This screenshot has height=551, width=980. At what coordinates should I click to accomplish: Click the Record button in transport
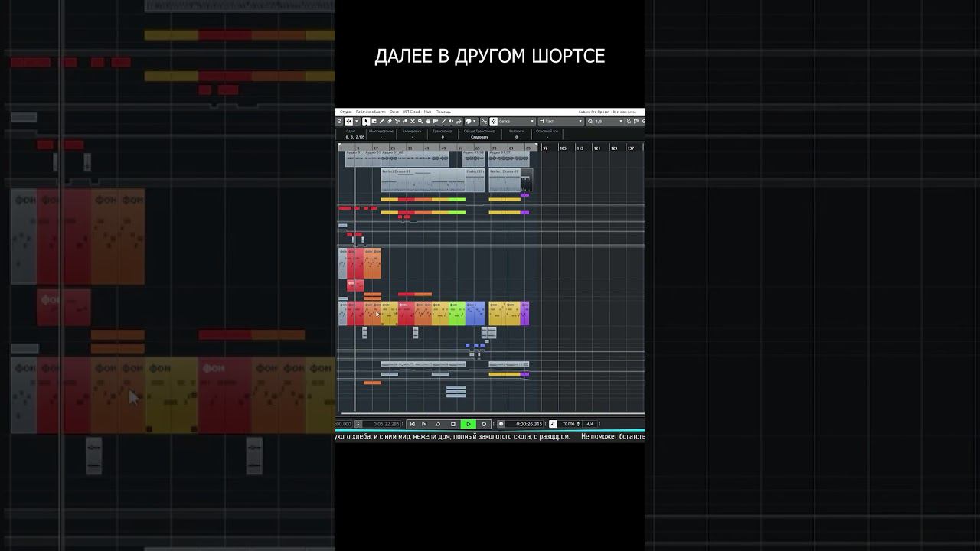(484, 424)
